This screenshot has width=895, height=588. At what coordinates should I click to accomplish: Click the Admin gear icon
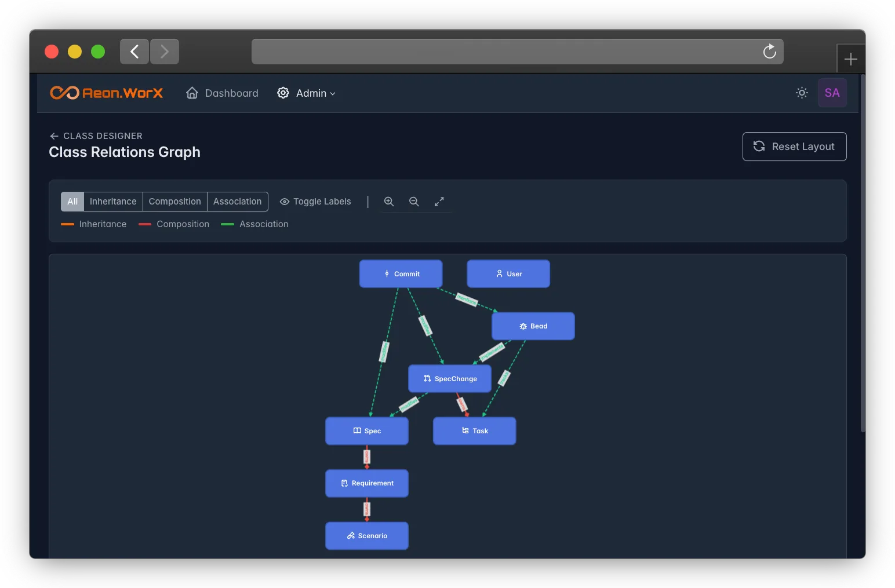(x=283, y=93)
